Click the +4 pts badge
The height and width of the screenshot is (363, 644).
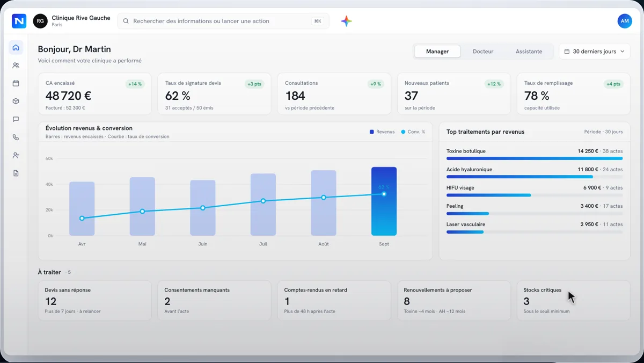(613, 84)
